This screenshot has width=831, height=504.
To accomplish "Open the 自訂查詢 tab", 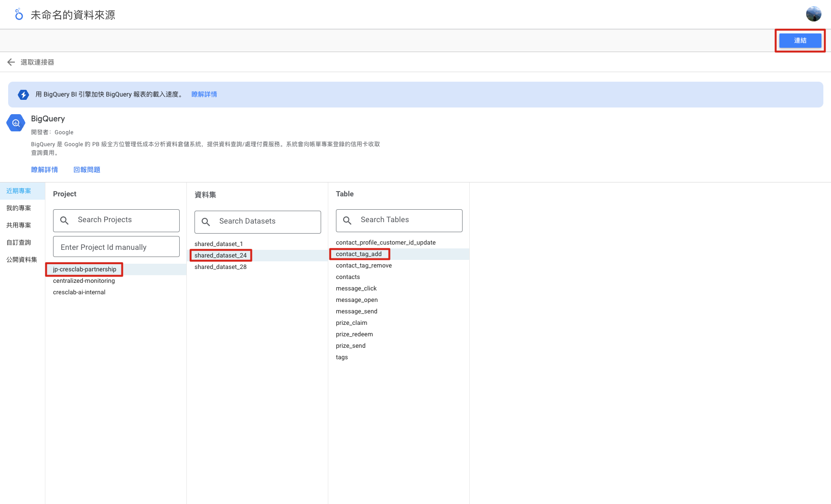I will [22, 243].
